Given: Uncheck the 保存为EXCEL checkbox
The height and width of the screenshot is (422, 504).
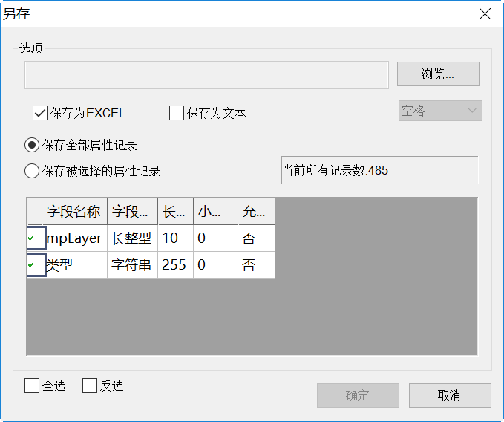Looking at the screenshot, I should (40, 114).
